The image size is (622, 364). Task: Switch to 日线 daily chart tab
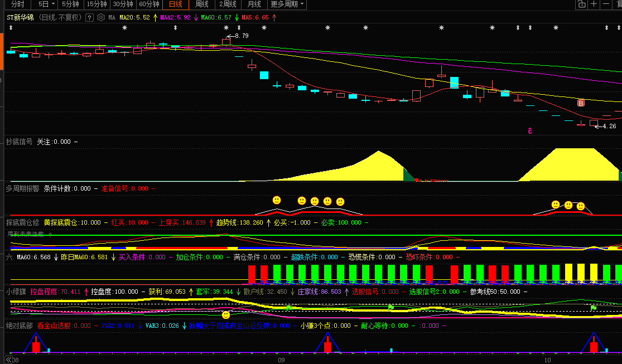click(175, 4)
